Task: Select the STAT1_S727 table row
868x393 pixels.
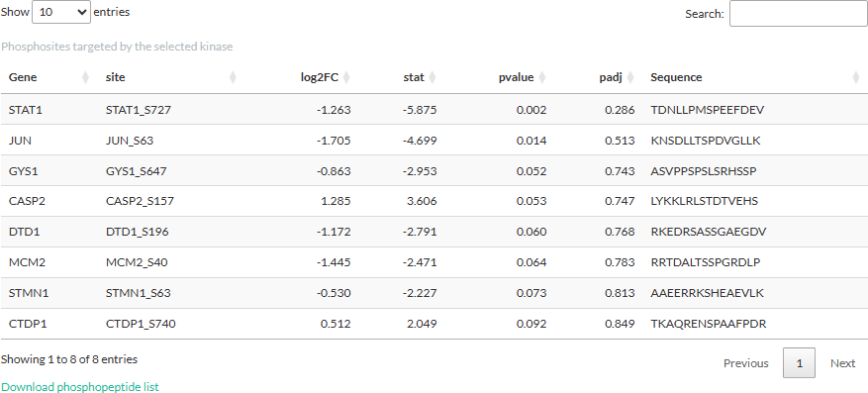Action: [434, 110]
